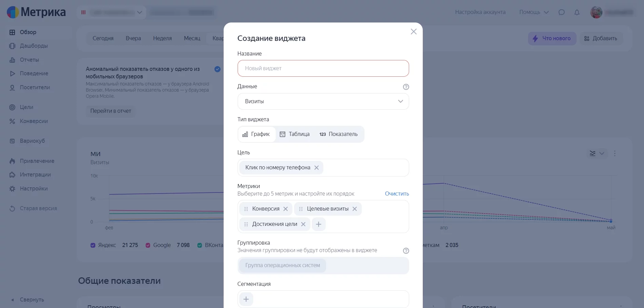The image size is (644, 308).
Task: Select График widget type
Action: coord(257,134)
